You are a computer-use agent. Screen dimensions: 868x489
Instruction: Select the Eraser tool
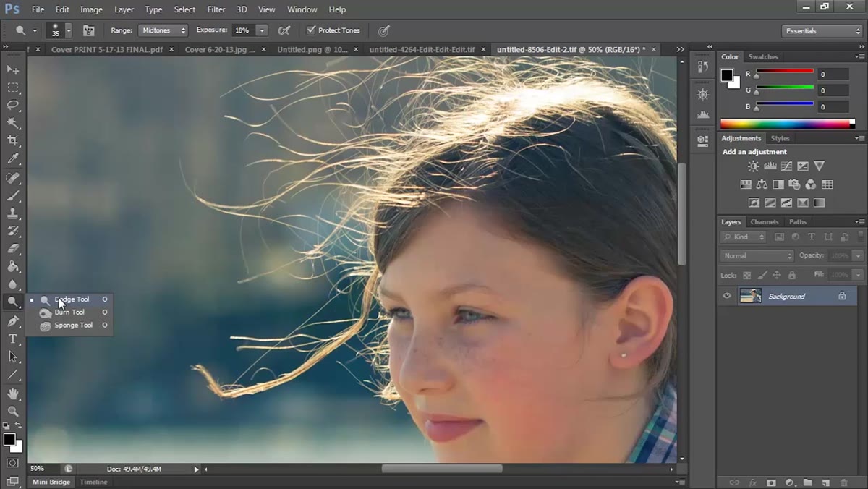coord(13,249)
